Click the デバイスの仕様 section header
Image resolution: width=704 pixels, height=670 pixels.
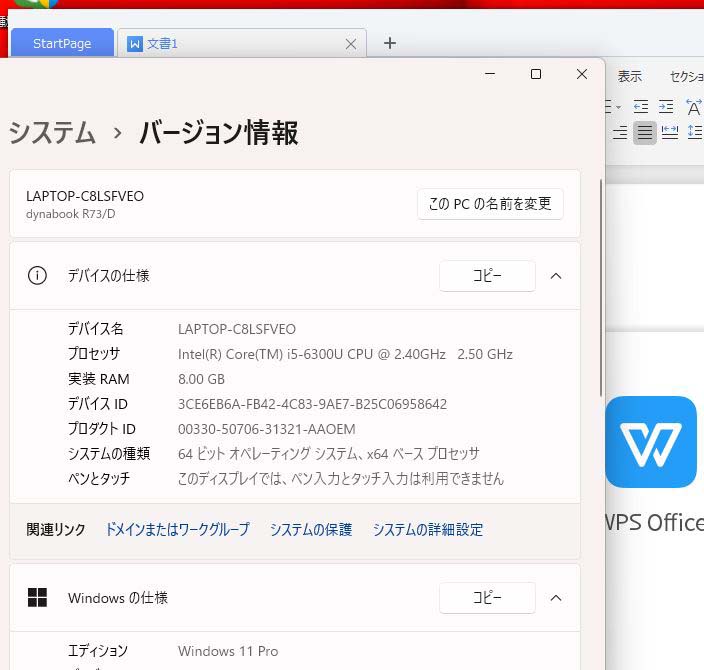point(295,276)
